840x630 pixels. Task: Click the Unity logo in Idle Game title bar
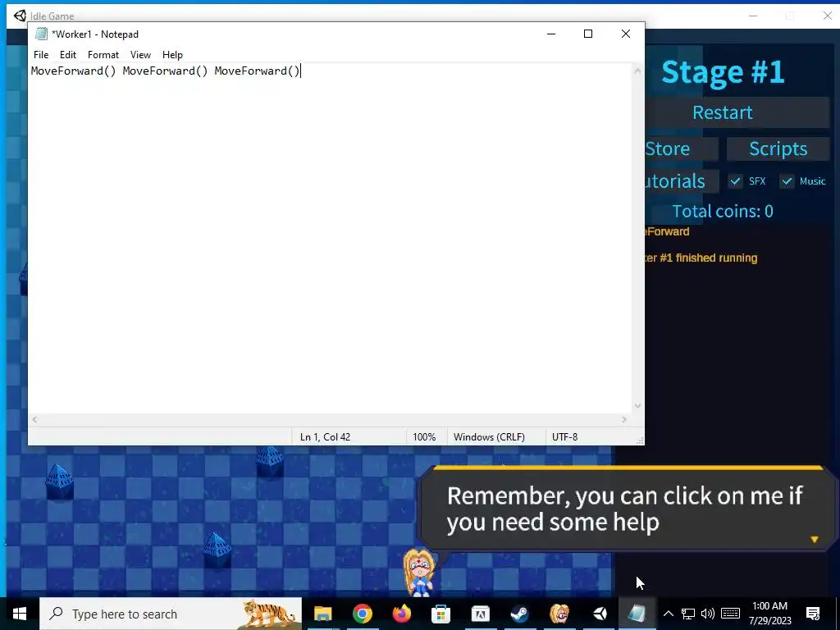pos(20,16)
